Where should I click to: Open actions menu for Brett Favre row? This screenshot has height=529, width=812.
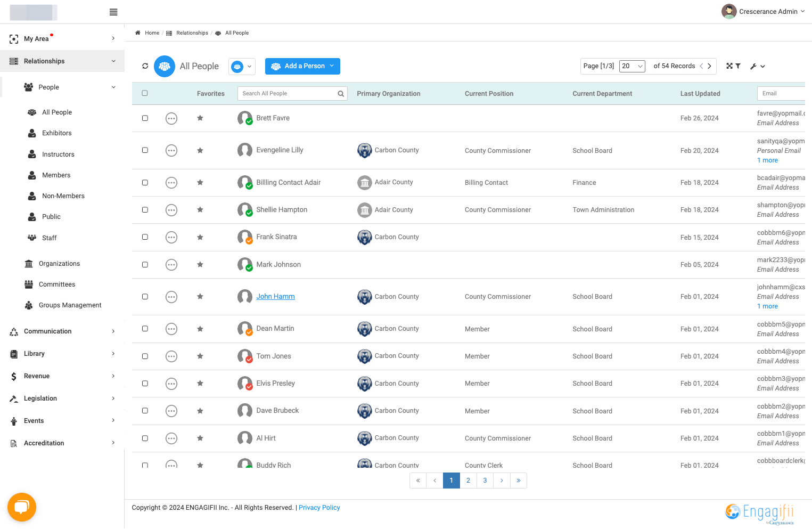[x=171, y=118]
